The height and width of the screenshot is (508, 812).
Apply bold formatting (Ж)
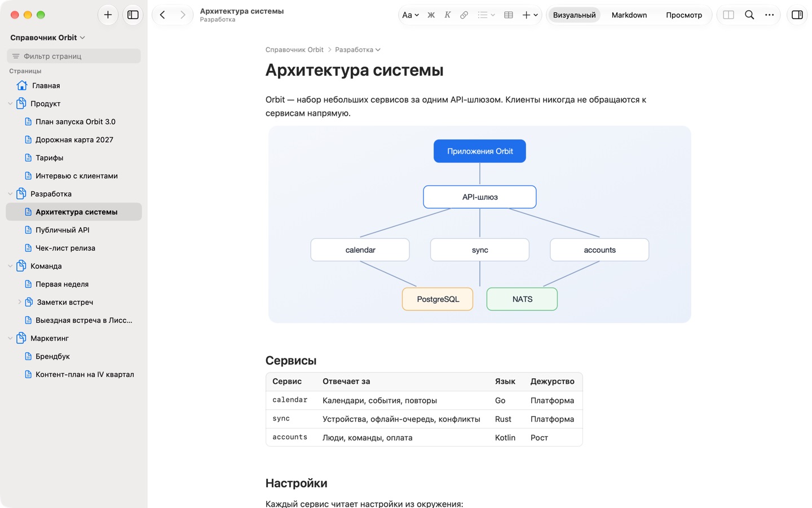pyautogui.click(x=431, y=15)
